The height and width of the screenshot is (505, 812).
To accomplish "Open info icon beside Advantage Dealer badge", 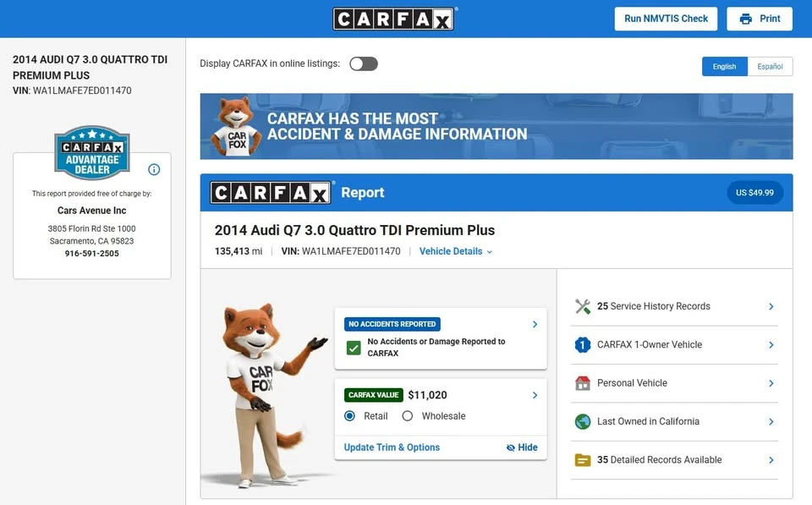I will click(x=154, y=169).
